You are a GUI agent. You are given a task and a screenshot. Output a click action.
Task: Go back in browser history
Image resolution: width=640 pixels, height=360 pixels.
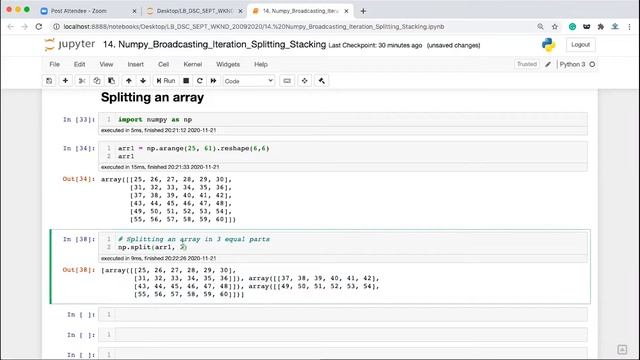coord(11,27)
